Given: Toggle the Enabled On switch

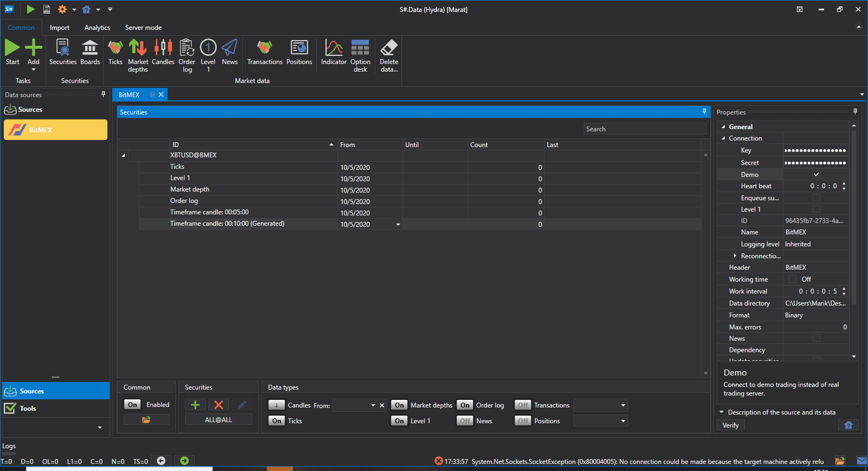Looking at the screenshot, I should point(132,404).
